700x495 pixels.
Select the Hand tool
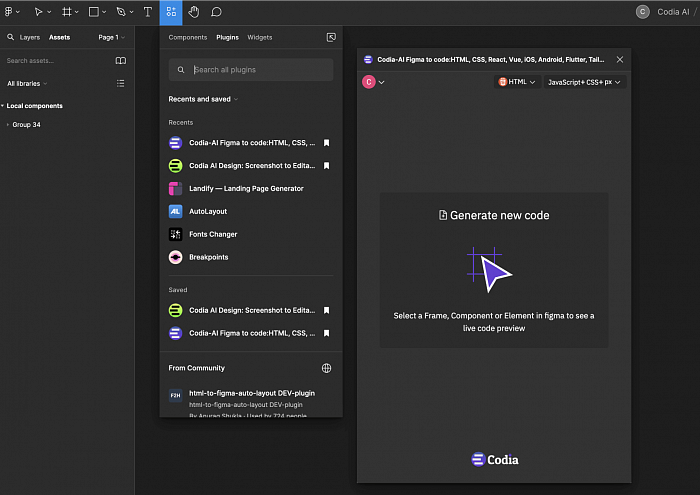[x=193, y=12]
